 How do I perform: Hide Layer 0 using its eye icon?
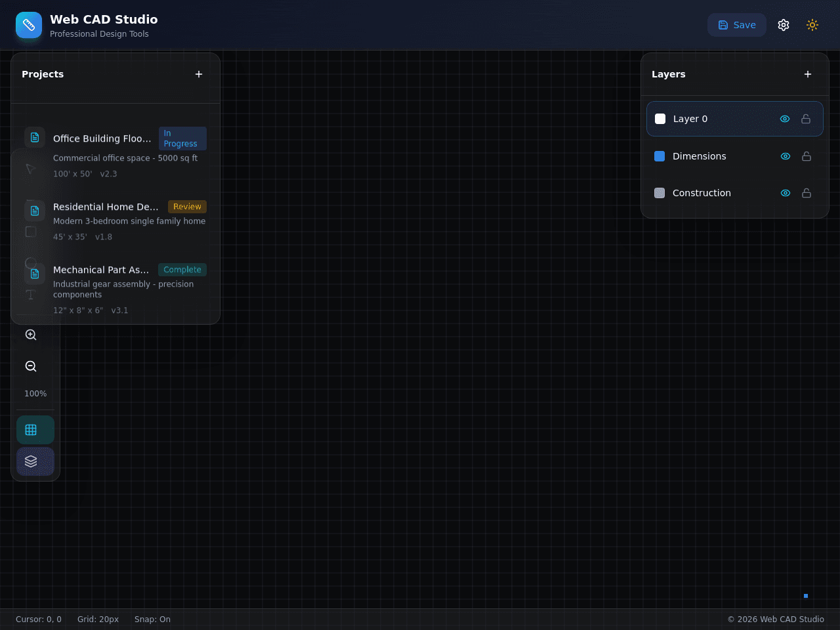click(785, 119)
